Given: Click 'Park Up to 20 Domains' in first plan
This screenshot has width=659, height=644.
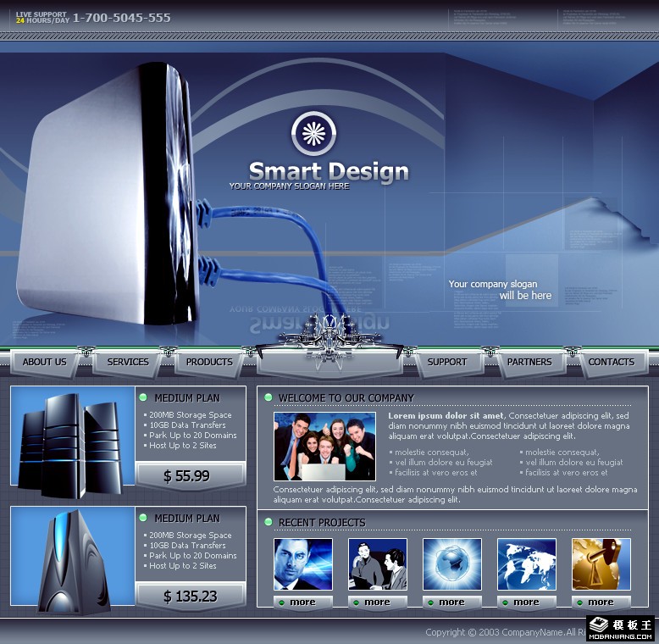Looking at the screenshot, I should pos(192,435).
